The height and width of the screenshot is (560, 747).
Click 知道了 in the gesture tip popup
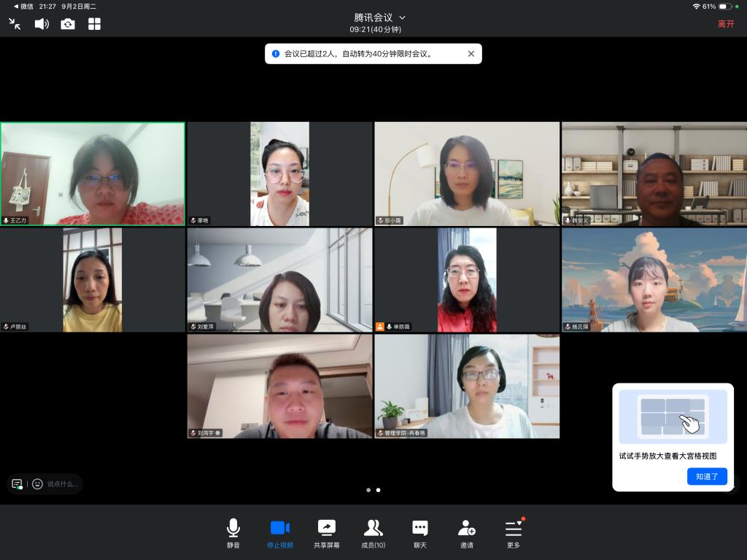pyautogui.click(x=706, y=476)
